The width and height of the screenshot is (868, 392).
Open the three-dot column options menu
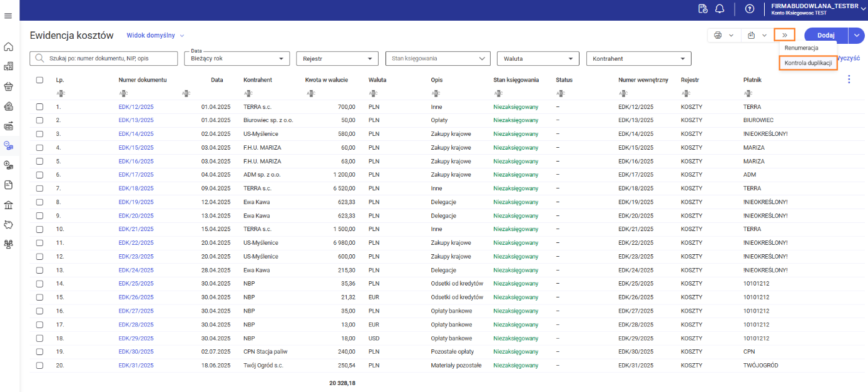click(x=849, y=80)
